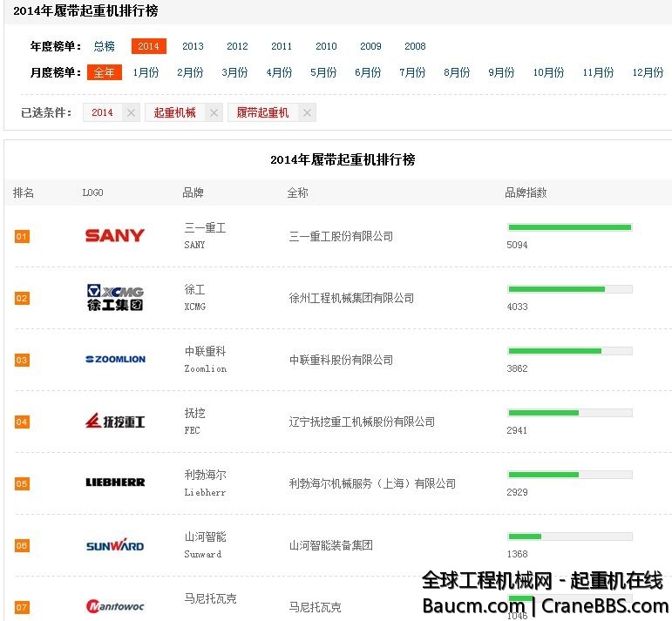672x621 pixels.
Task: Click the XCMG brand logo
Action: [115, 298]
